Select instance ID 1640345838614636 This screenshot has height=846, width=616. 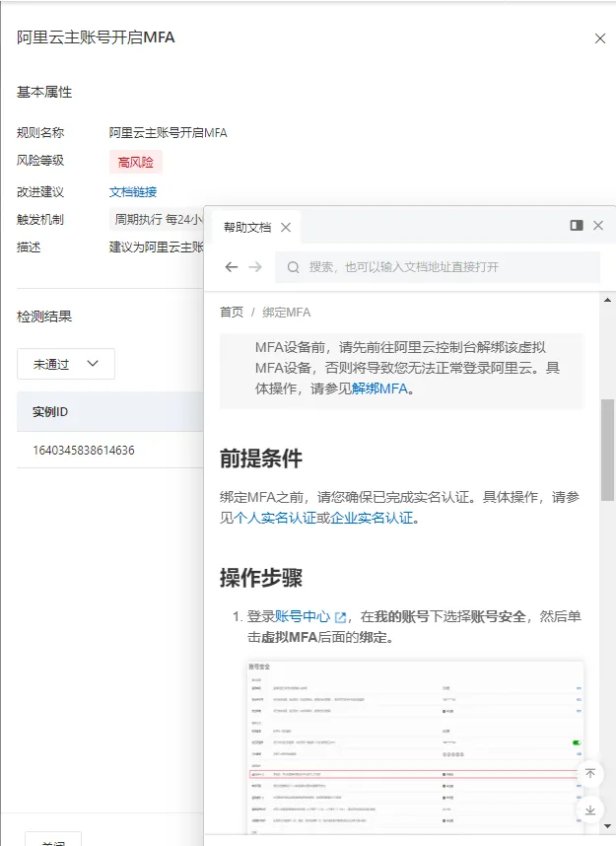84,450
